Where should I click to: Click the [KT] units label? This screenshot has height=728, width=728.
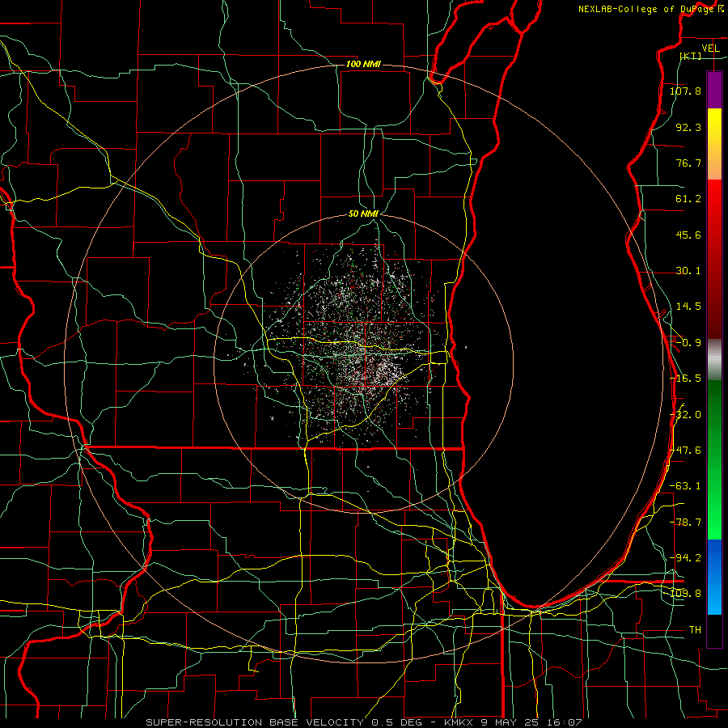(x=691, y=56)
